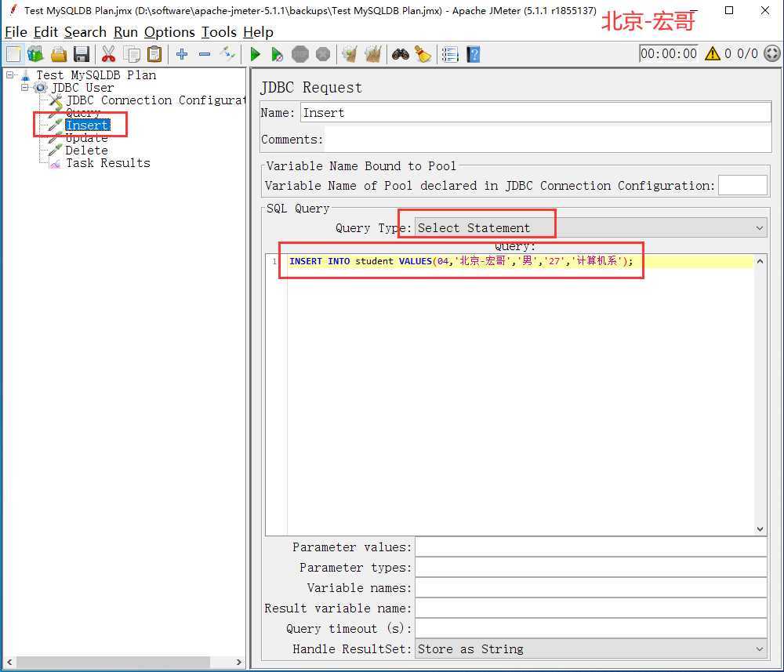Image resolution: width=784 pixels, height=672 pixels.
Task: Click the Name input field
Action: 535,112
